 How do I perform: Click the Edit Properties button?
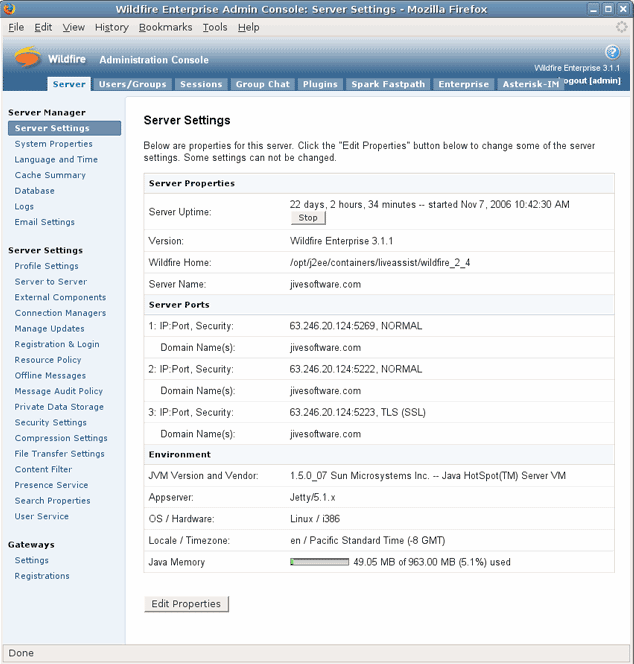click(187, 604)
